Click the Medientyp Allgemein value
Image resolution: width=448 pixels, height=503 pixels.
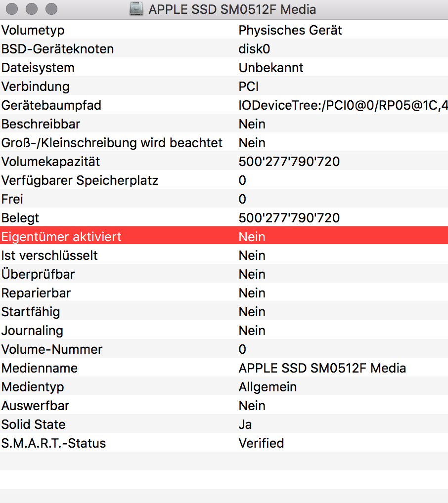pyautogui.click(x=268, y=387)
